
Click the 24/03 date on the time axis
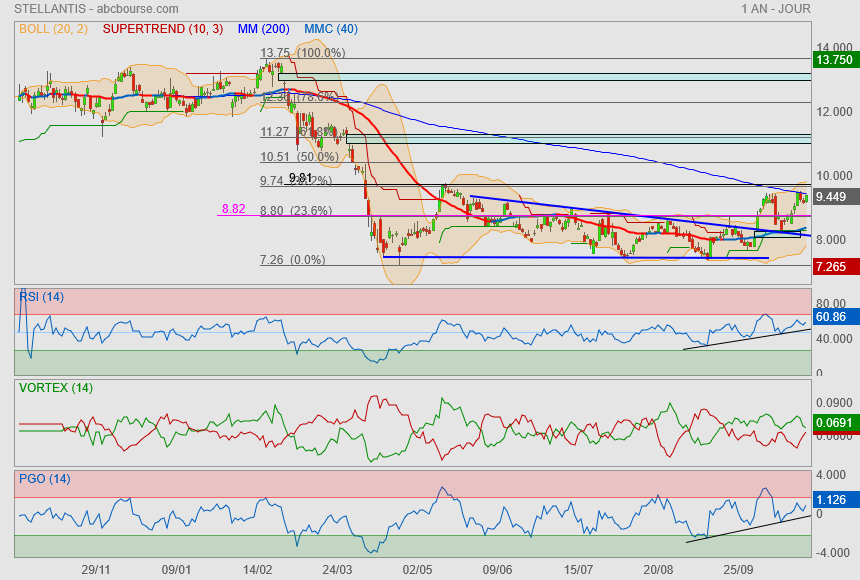click(337, 569)
